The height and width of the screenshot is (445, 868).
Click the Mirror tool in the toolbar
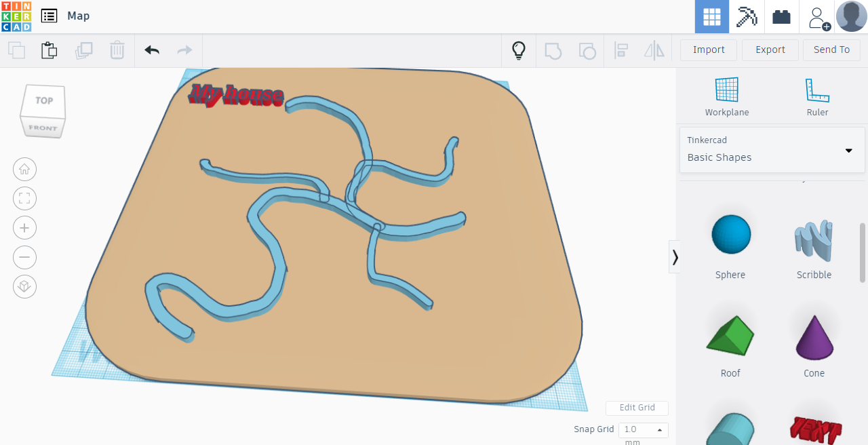pos(654,50)
